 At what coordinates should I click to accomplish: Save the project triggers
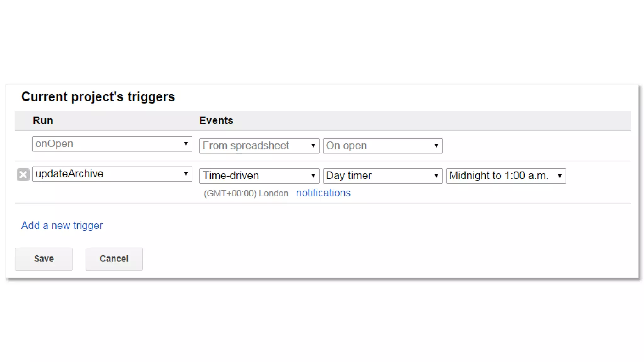(44, 259)
